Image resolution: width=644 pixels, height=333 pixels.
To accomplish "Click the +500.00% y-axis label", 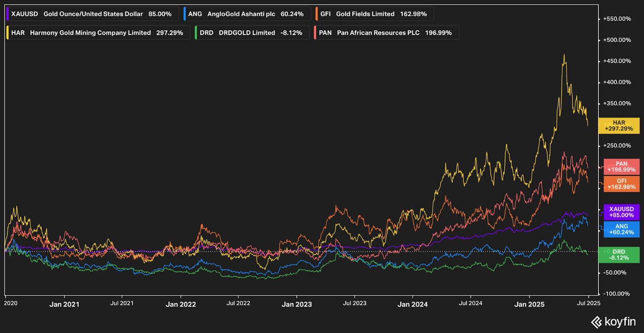I will tap(617, 40).
